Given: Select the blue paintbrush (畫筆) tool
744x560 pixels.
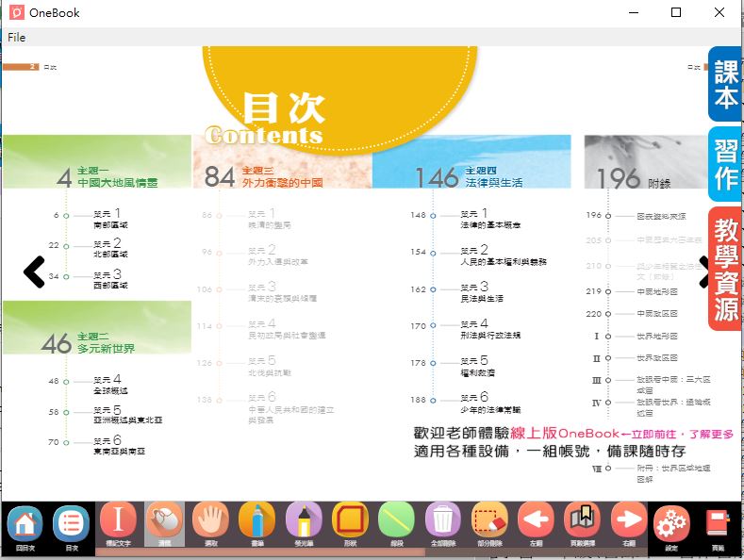Looking at the screenshot, I should click(x=257, y=522).
